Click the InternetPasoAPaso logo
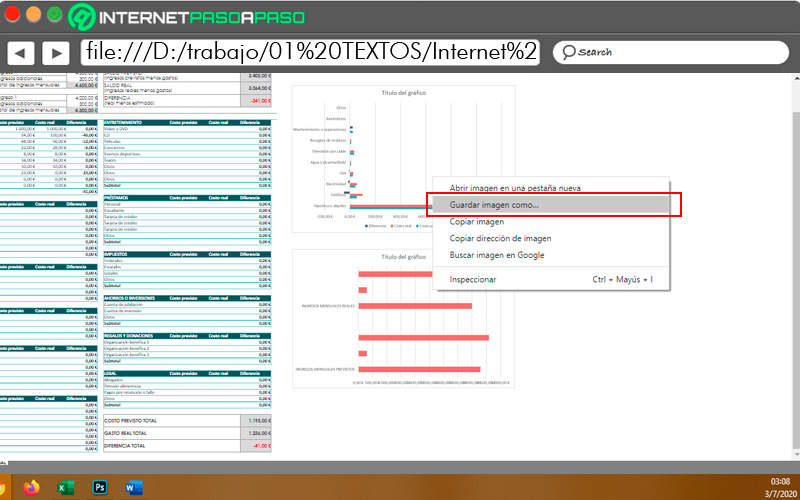The image size is (800, 500). pyautogui.click(x=187, y=17)
